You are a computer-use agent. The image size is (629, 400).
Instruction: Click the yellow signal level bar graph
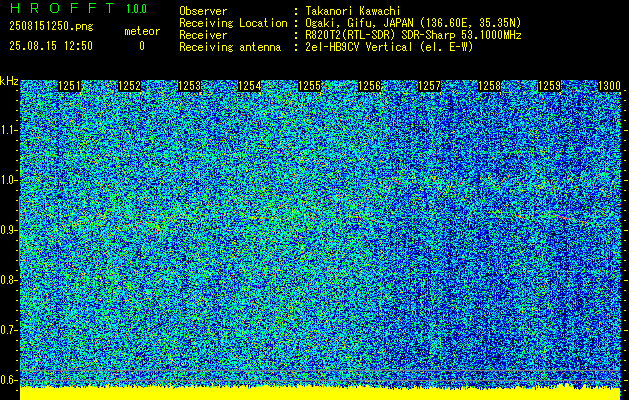tap(319, 393)
